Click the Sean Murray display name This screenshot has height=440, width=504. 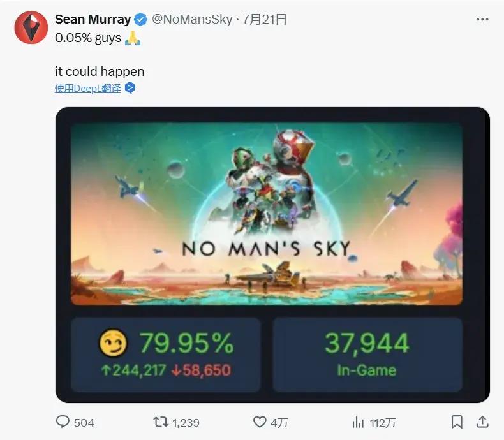(x=93, y=20)
